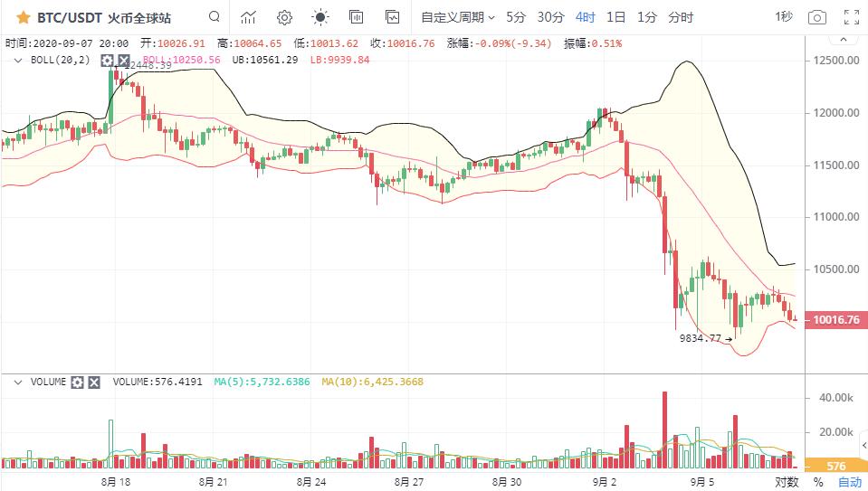This screenshot has width=868, height=491.
Task: Open VOLUME indicator settings gear
Action: [x=77, y=382]
